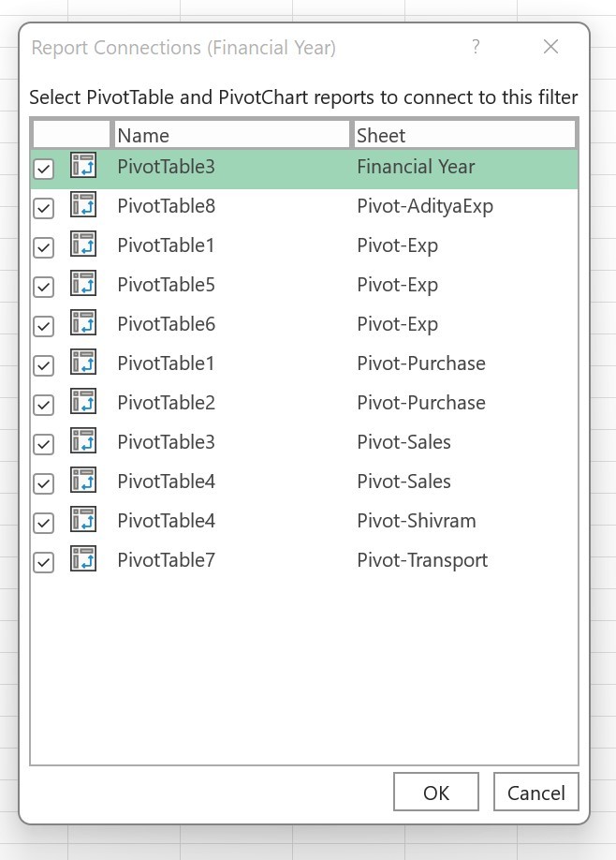Click pivot icon of Financial Year row
The height and width of the screenshot is (860, 616).
(83, 165)
